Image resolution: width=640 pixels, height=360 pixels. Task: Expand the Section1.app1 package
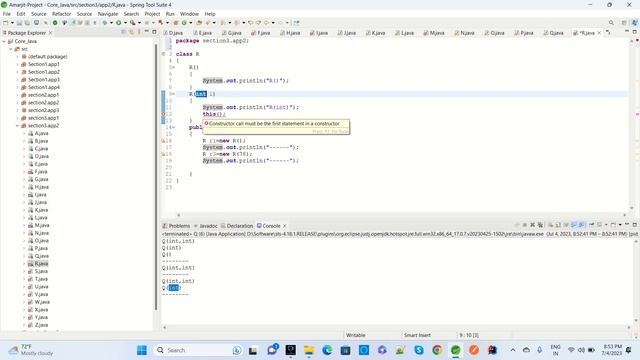[x=17, y=64]
